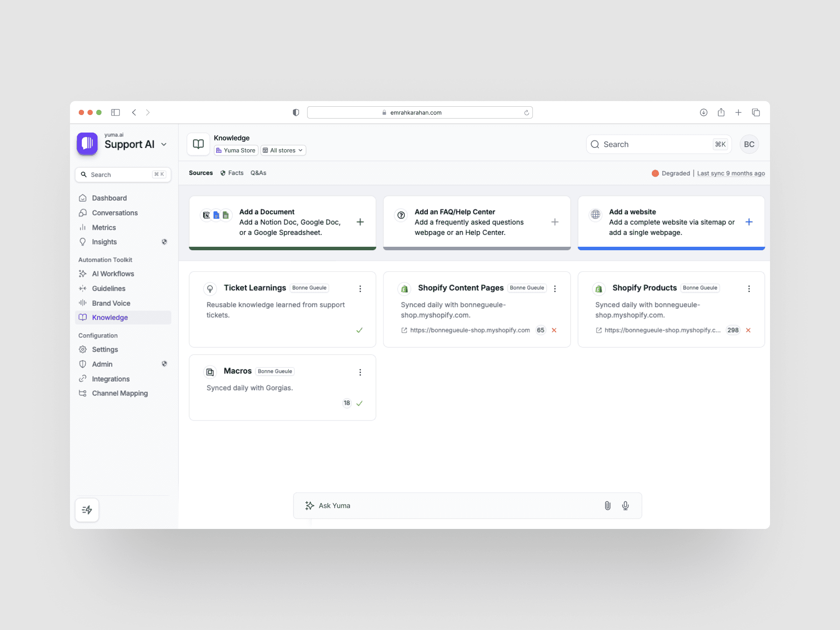Click the blue bar under Add a website
Image resolution: width=840 pixels, height=630 pixels.
(x=671, y=248)
